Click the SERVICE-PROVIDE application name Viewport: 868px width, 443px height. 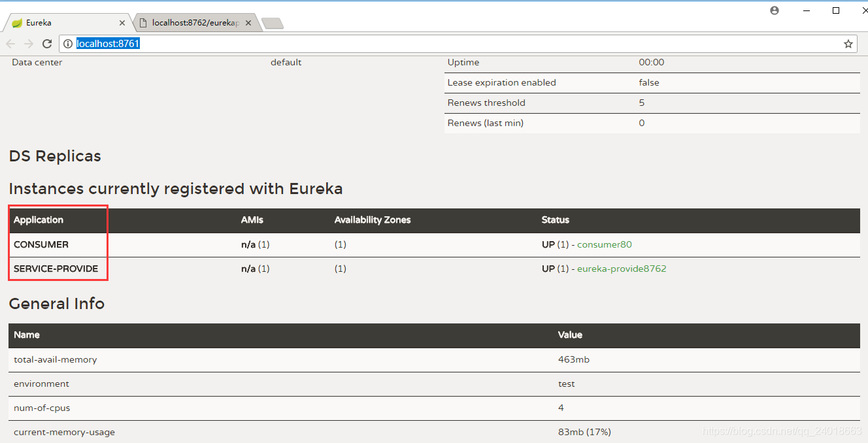tap(56, 269)
